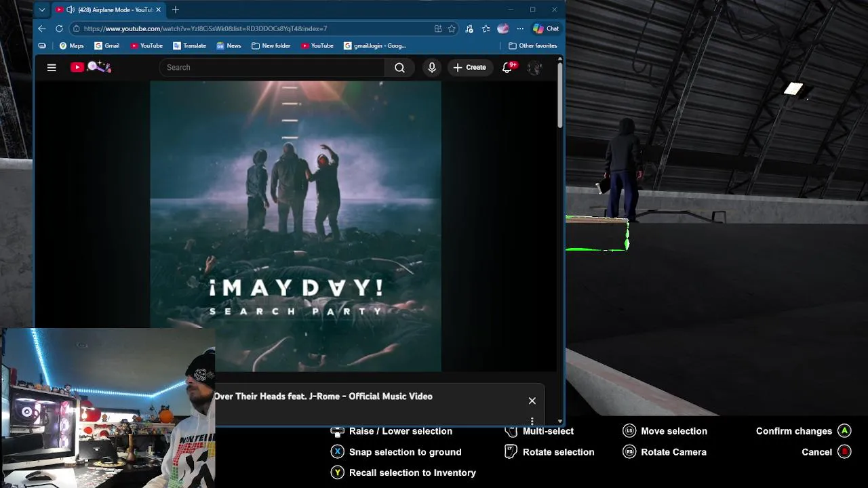The height and width of the screenshot is (488, 868).
Task: Close the Airplane Mode tab
Action: click(x=159, y=9)
